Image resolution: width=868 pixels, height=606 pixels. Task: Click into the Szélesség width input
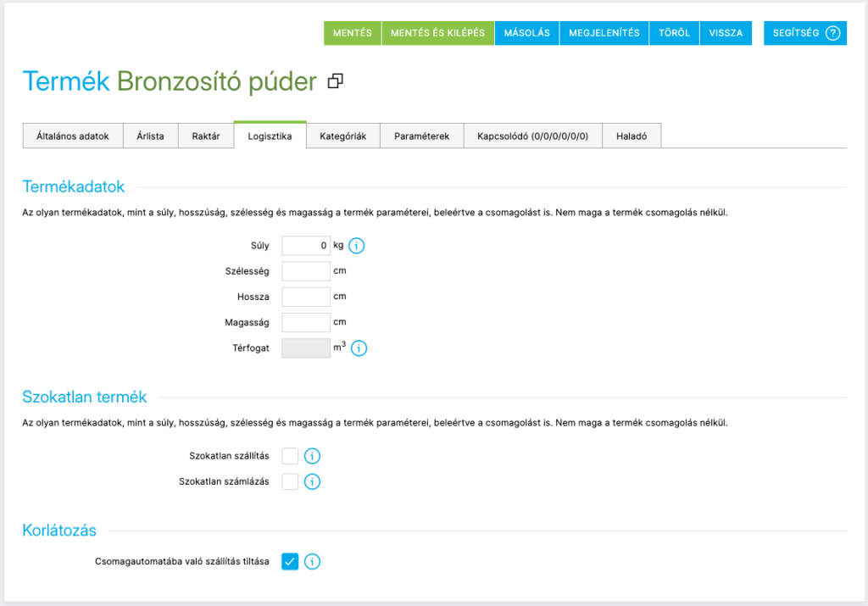coord(305,271)
